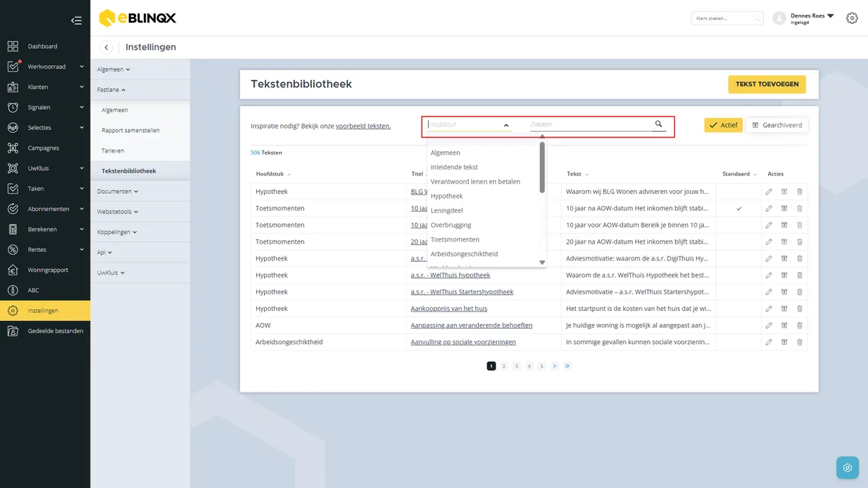Open the Berekenen calculator icon
868x488 pixels.
click(x=13, y=229)
